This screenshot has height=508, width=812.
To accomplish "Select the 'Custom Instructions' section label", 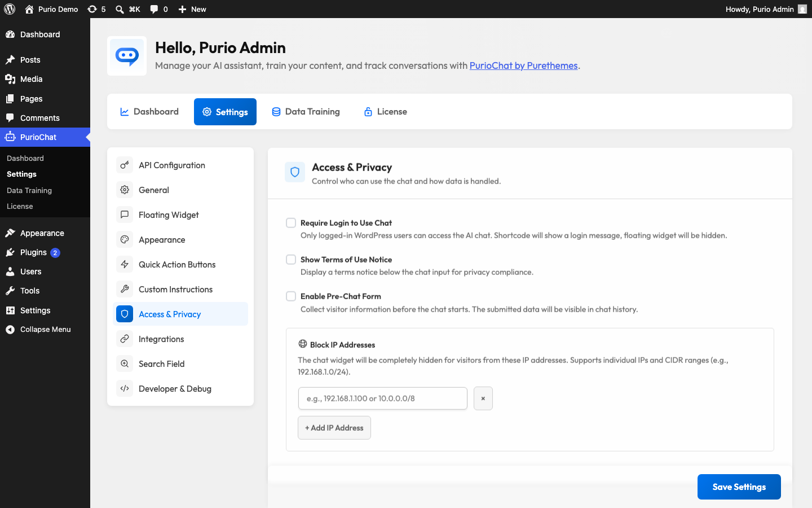I will [x=176, y=289].
